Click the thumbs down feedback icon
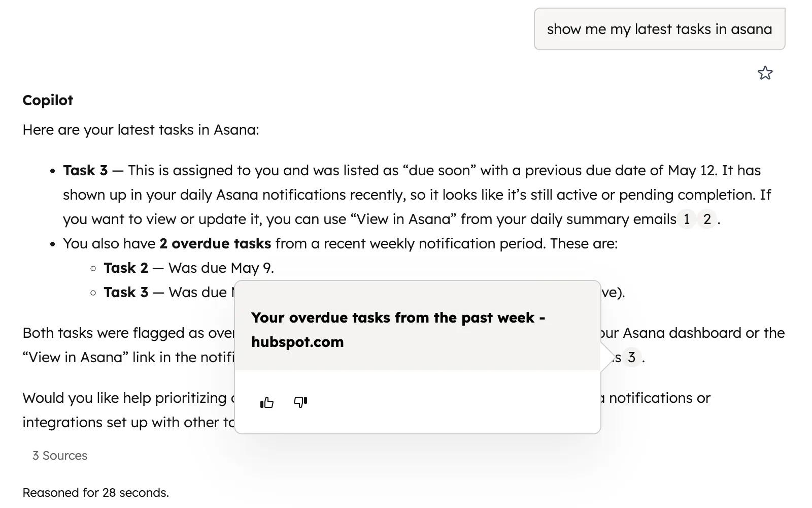Viewport: 812px width, 508px height. (300, 402)
